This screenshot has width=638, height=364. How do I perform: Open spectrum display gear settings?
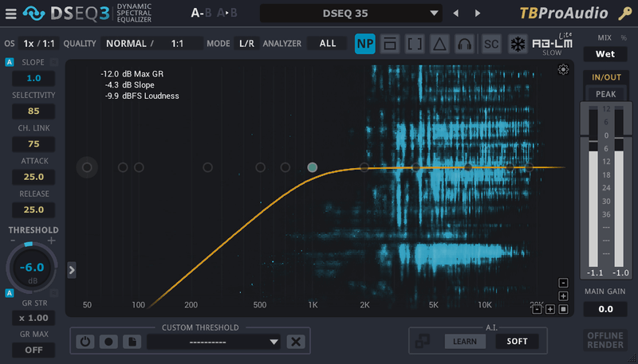[563, 69]
